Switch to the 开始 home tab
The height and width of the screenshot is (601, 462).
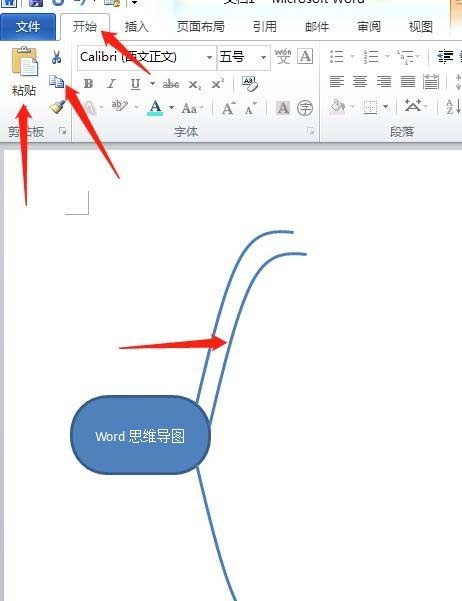[x=85, y=26]
